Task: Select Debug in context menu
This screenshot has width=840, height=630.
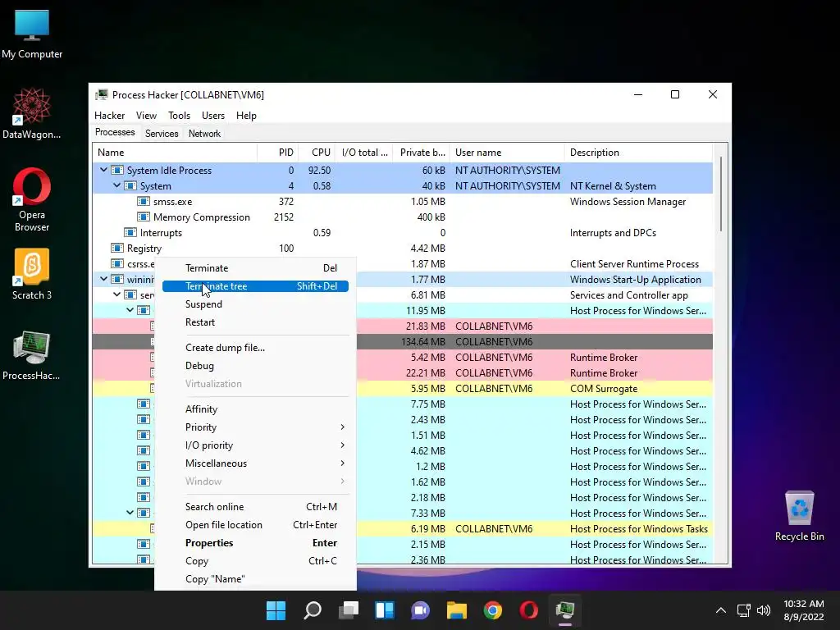Action: click(x=256, y=366)
